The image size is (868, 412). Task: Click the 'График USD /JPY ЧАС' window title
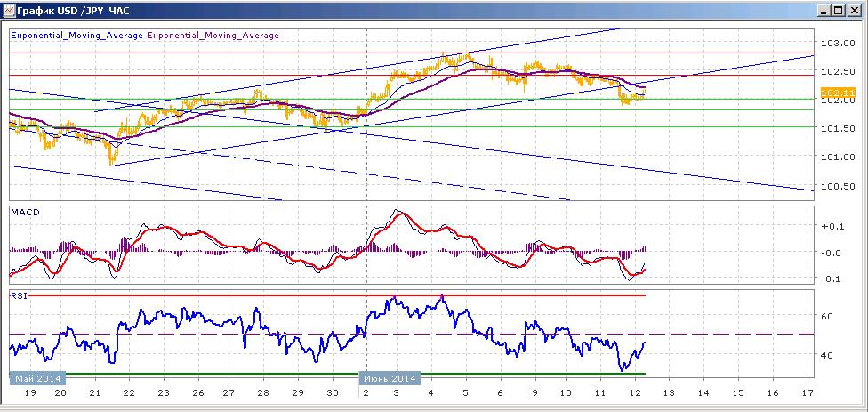coord(74,11)
